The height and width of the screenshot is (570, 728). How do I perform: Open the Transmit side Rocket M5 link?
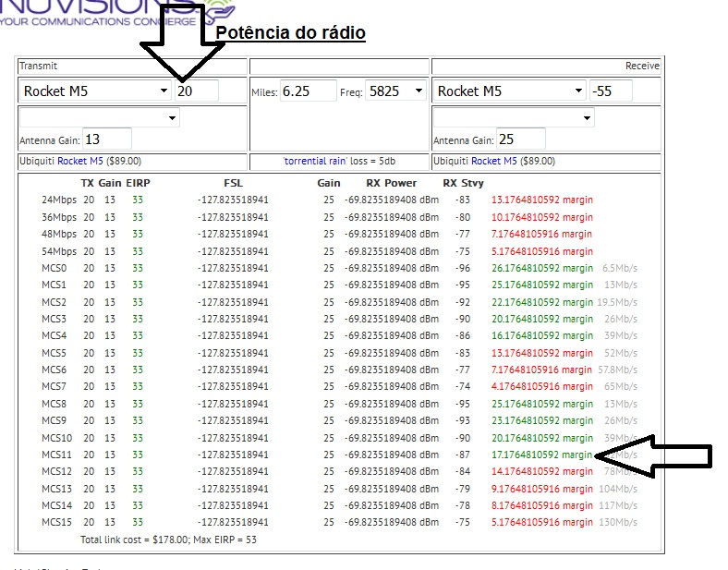[79, 161]
